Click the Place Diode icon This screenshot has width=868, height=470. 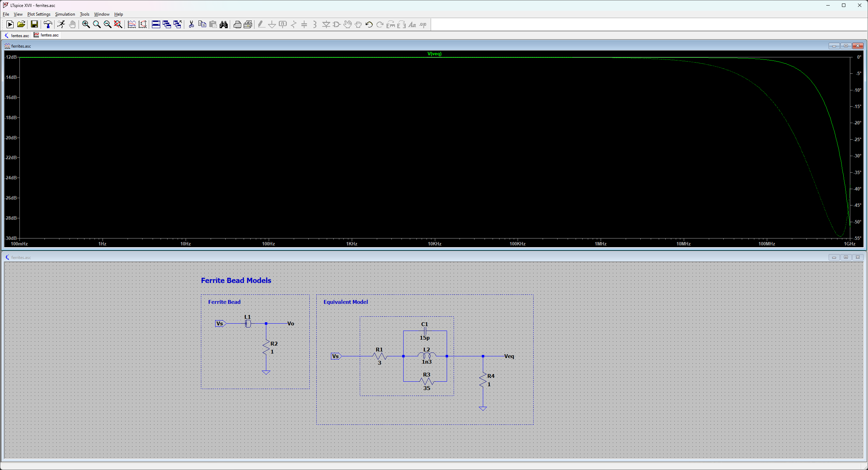tap(326, 24)
